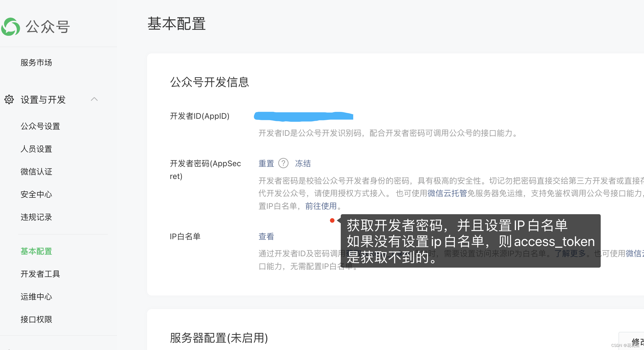Collapse the 设置与开发 section chevron
The height and width of the screenshot is (350, 644).
[x=94, y=99]
